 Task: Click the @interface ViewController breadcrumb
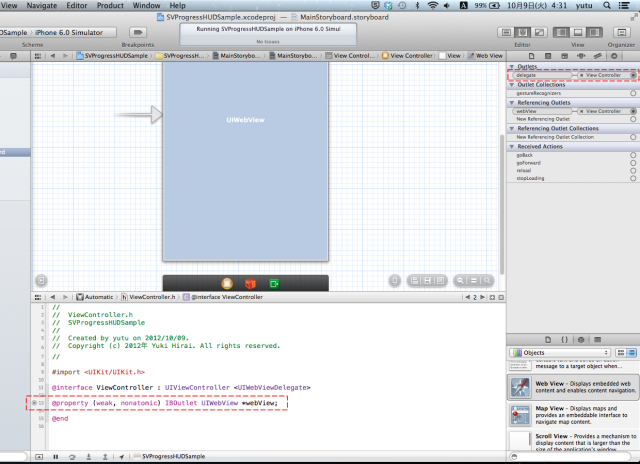223,297
